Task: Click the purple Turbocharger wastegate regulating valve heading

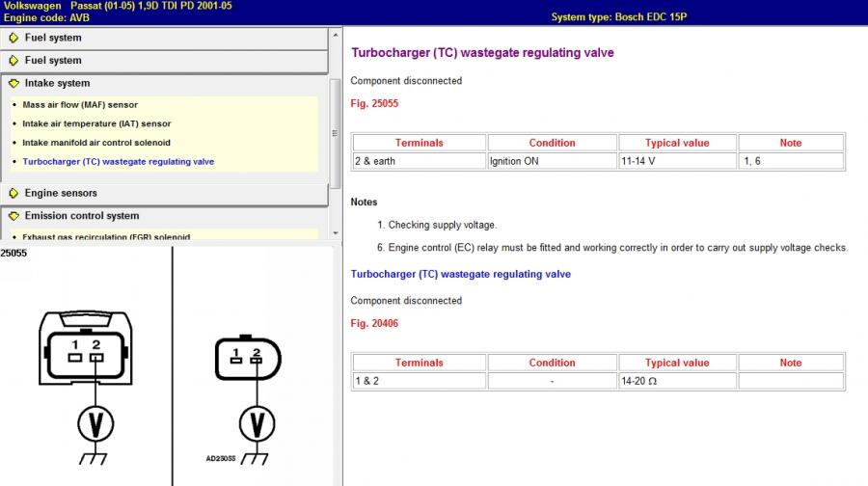Action: [482, 53]
